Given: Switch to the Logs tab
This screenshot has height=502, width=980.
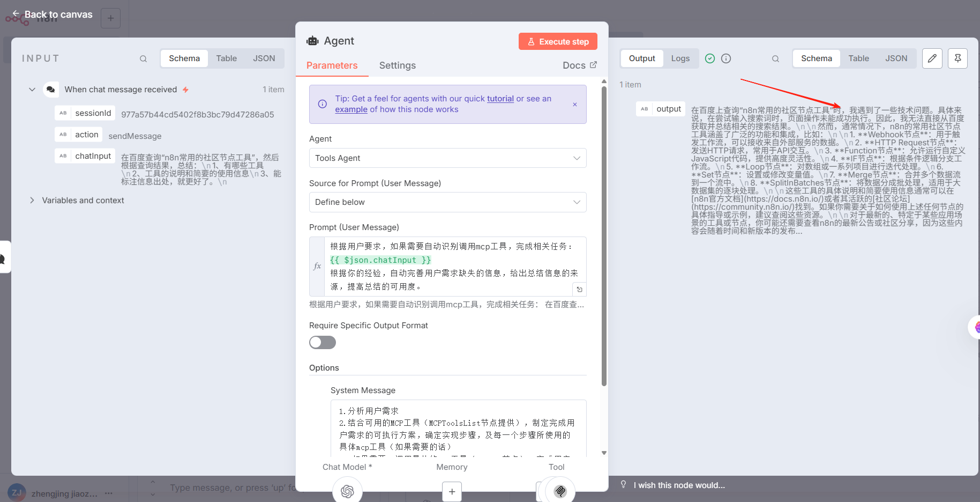Looking at the screenshot, I should [x=680, y=58].
